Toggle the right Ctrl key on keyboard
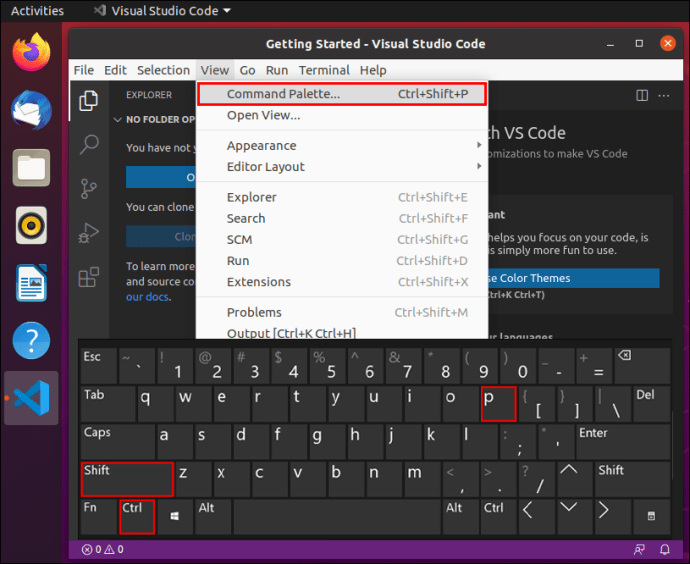Image resolution: width=690 pixels, height=564 pixels. click(x=499, y=516)
